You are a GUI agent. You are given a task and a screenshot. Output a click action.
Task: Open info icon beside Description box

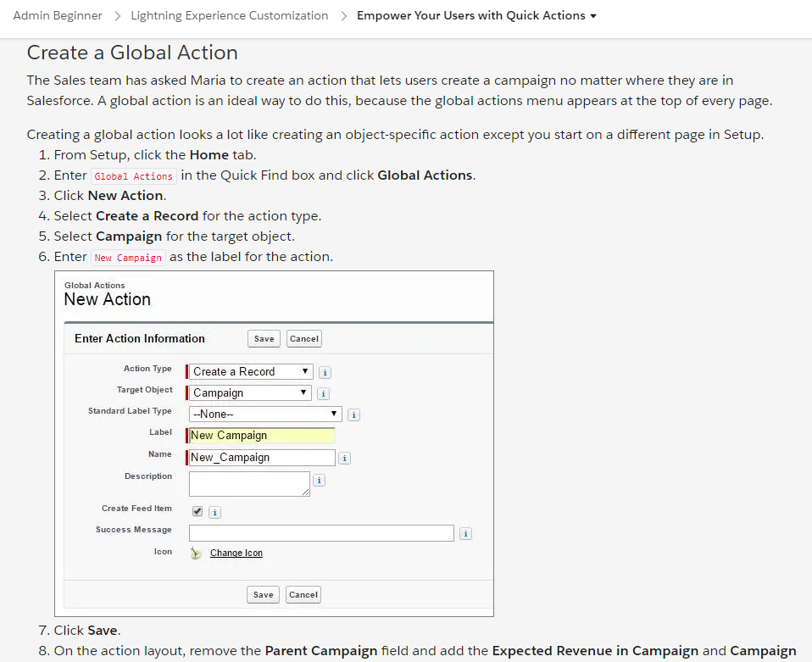point(319,480)
